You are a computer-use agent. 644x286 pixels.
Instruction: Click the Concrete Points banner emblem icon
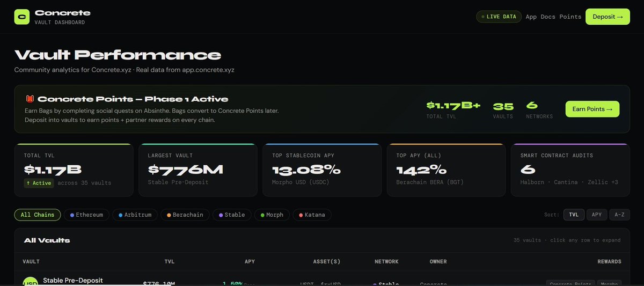30,99
